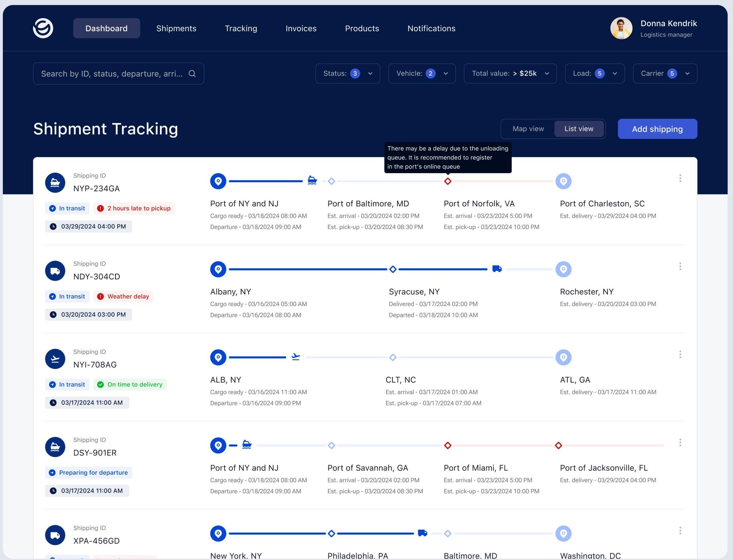Click the airplane icon beside NYI-708AG
The width and height of the screenshot is (733, 560).
(55, 359)
